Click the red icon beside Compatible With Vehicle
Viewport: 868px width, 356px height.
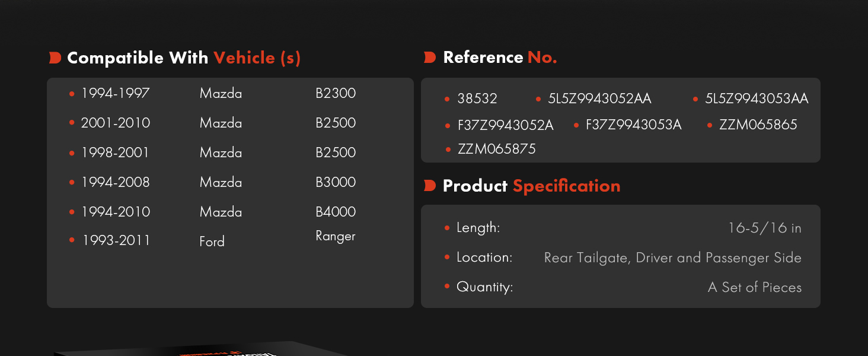coord(55,58)
